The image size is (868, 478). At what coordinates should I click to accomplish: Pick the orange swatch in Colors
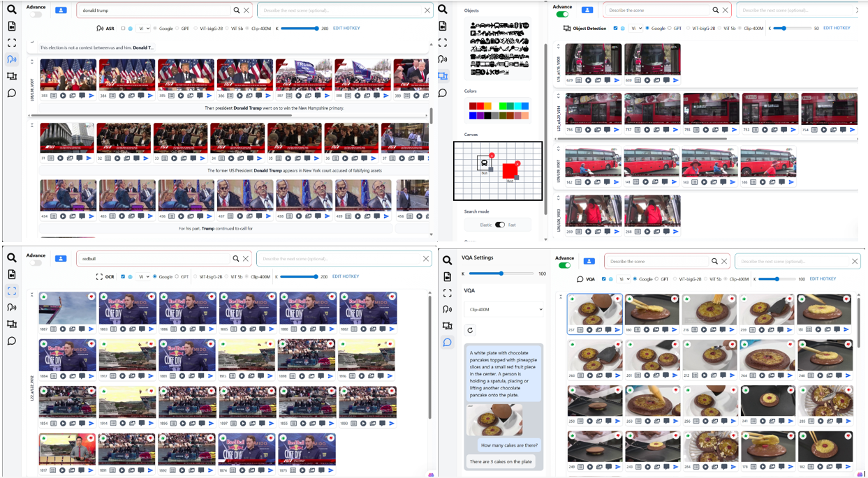pos(488,106)
